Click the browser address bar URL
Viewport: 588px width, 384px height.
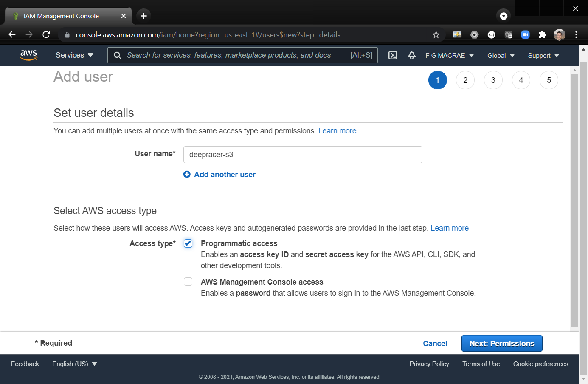(x=208, y=35)
